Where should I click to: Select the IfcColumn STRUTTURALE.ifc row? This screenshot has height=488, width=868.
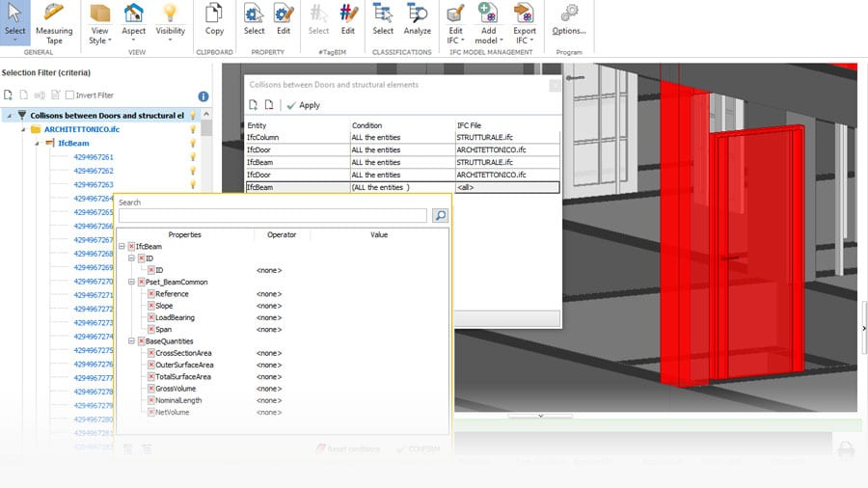pyautogui.click(x=402, y=137)
